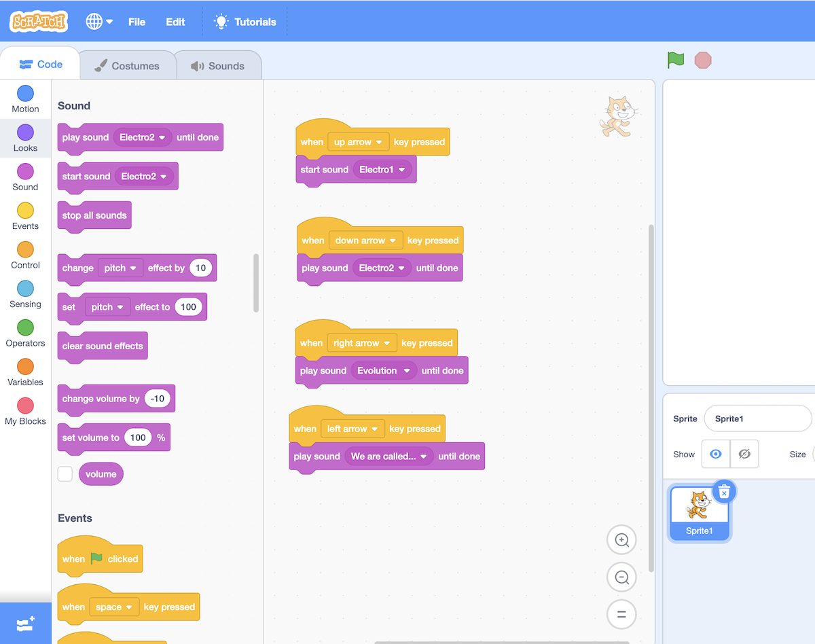Start the project with the green flag

(675, 60)
